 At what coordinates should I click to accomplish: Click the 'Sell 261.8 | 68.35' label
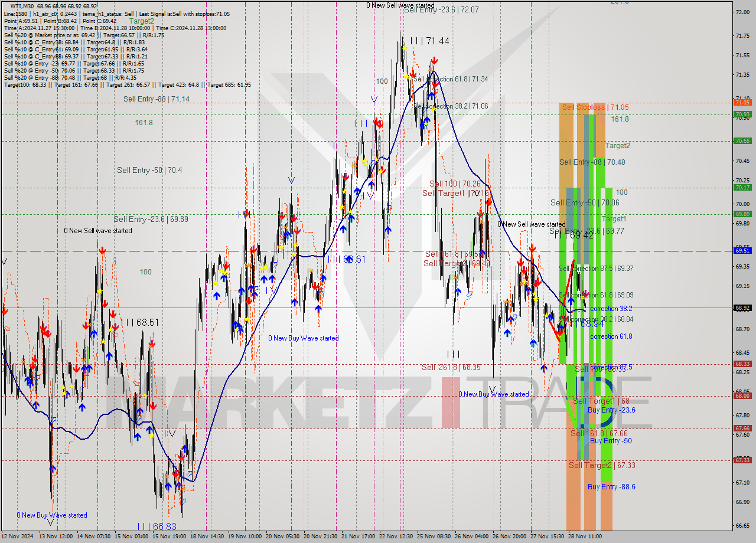[451, 367]
